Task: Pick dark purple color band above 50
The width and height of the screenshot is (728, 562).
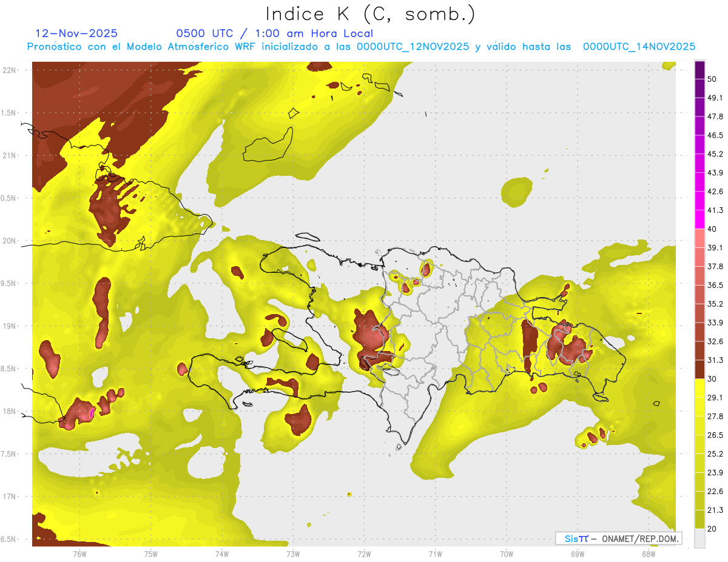Action: (699, 70)
